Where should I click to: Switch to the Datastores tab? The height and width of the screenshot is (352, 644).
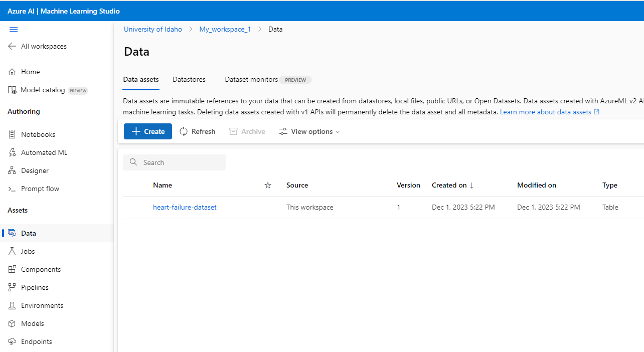189,79
